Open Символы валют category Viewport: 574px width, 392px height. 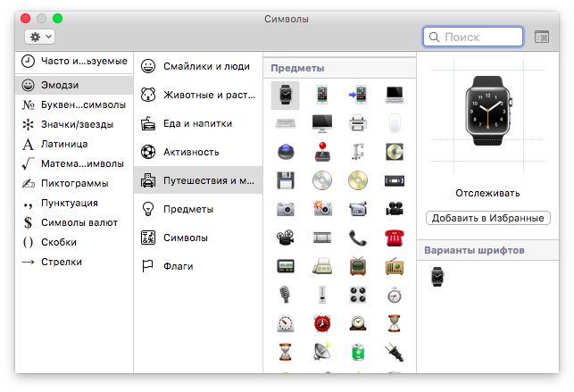point(74,222)
